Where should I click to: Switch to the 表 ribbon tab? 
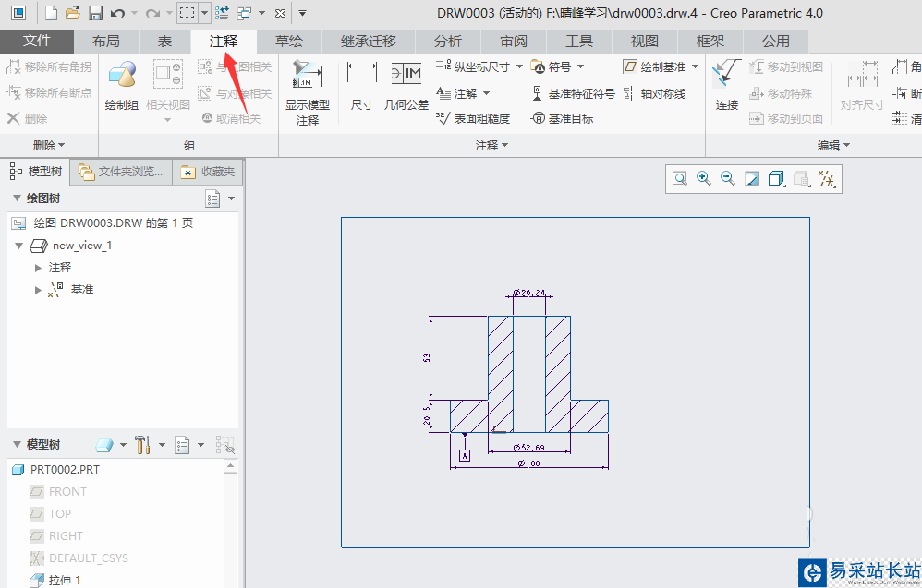coord(164,42)
